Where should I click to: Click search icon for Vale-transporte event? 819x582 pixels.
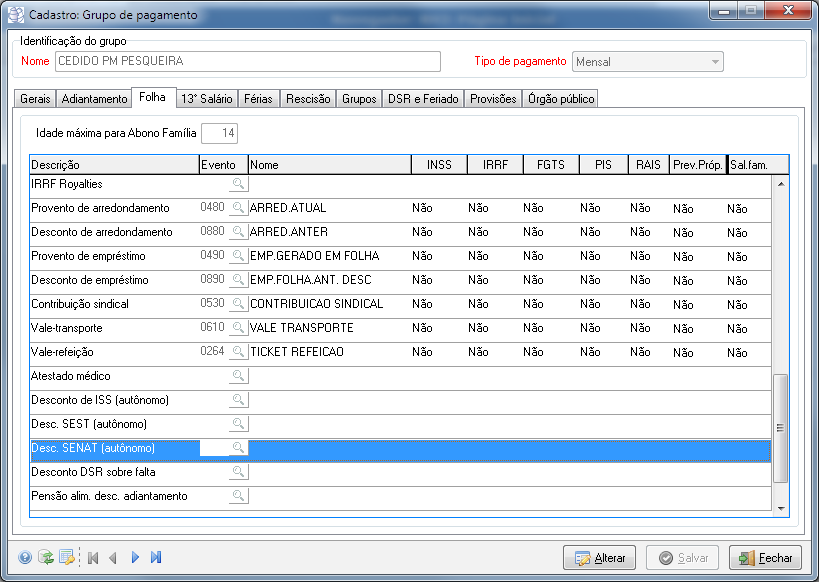(238, 328)
